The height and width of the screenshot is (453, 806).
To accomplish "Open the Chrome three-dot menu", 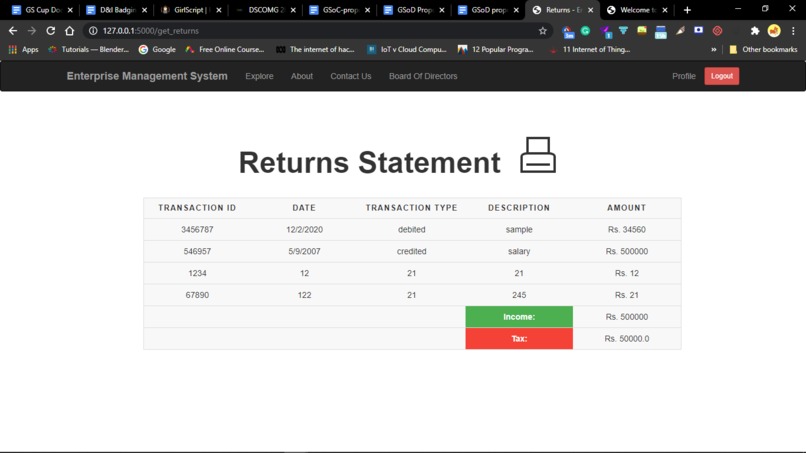I will (x=793, y=31).
